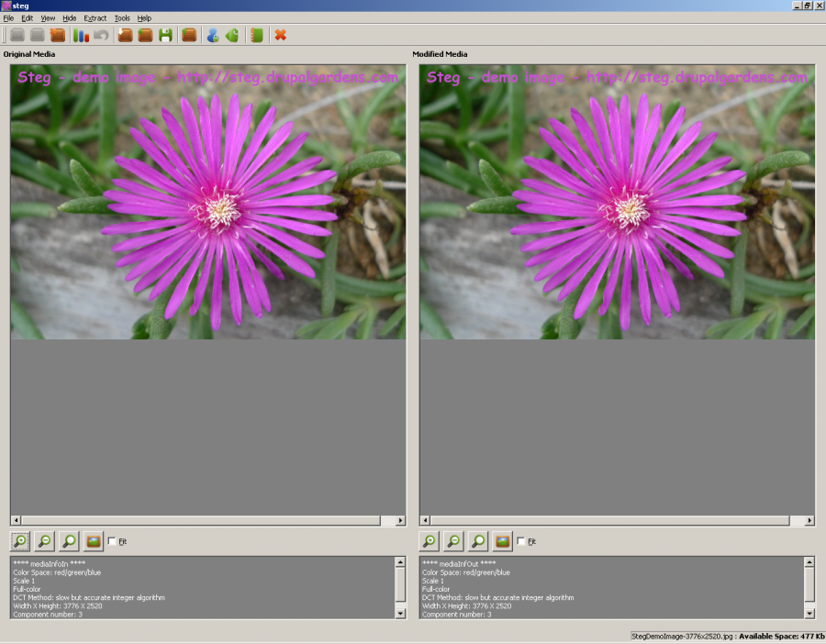Zoom out on the Original Media image
826x644 pixels.
[x=45, y=540]
